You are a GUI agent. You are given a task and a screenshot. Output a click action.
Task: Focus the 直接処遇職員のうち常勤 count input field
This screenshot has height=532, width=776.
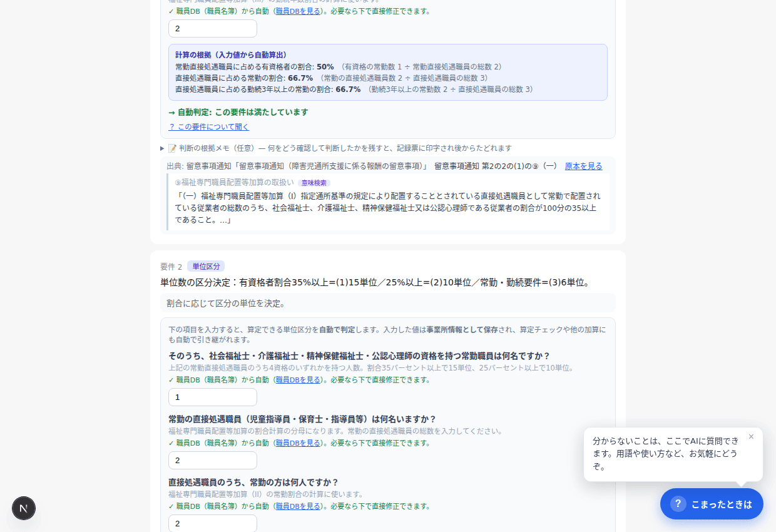(213, 523)
